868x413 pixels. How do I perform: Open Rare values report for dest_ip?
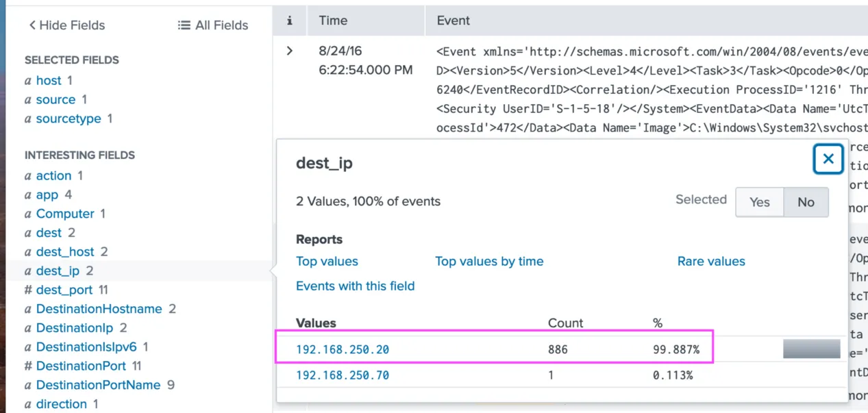coord(711,261)
